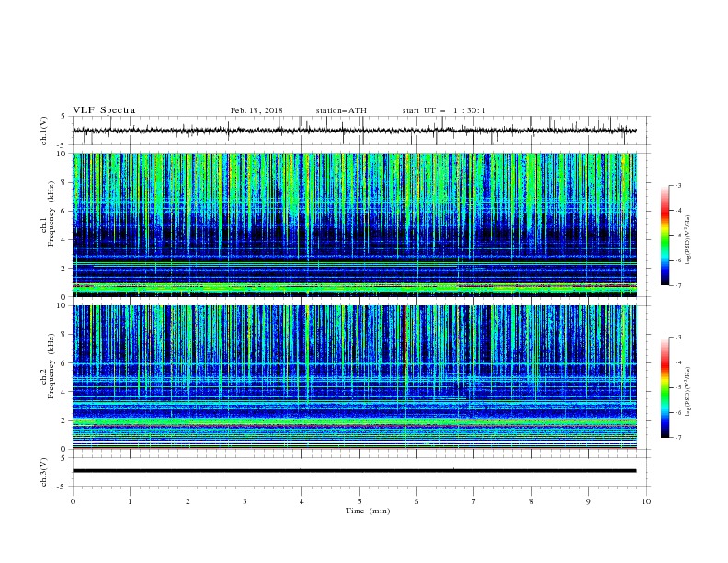Click inside the ch.2 spectrogram panel
728x563 pixels.
tap(355, 377)
